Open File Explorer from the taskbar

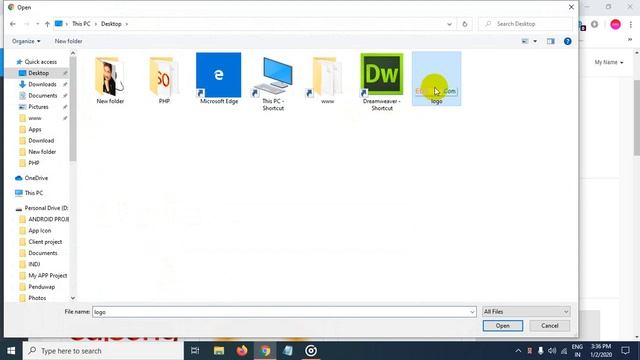coord(219,351)
